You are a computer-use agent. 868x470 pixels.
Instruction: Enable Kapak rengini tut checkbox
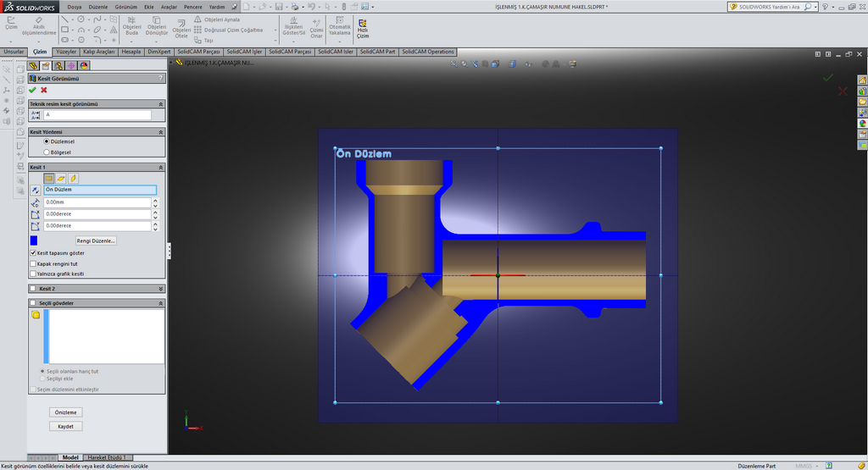pos(33,263)
